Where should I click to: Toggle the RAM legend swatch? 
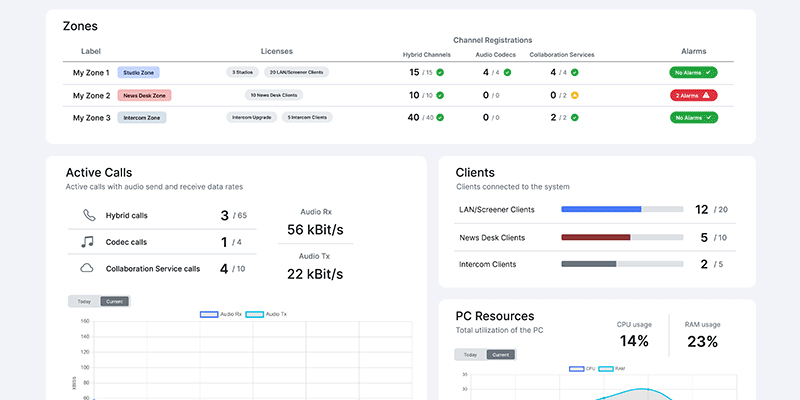(607, 369)
